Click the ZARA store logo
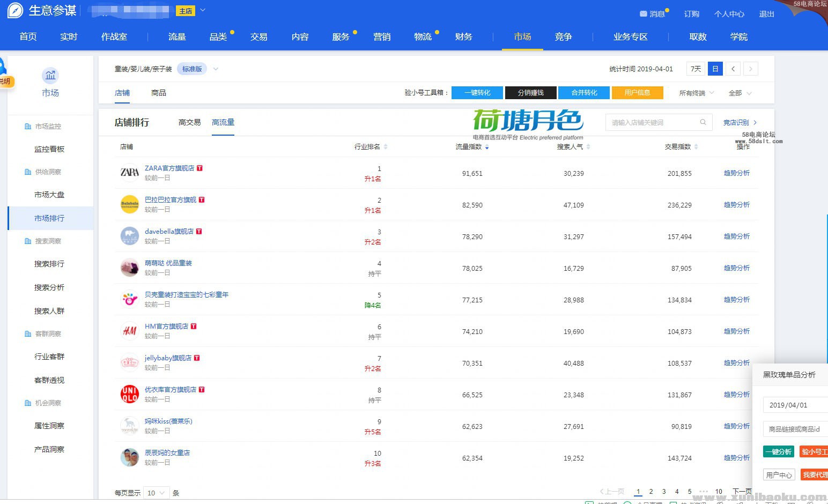 130,173
